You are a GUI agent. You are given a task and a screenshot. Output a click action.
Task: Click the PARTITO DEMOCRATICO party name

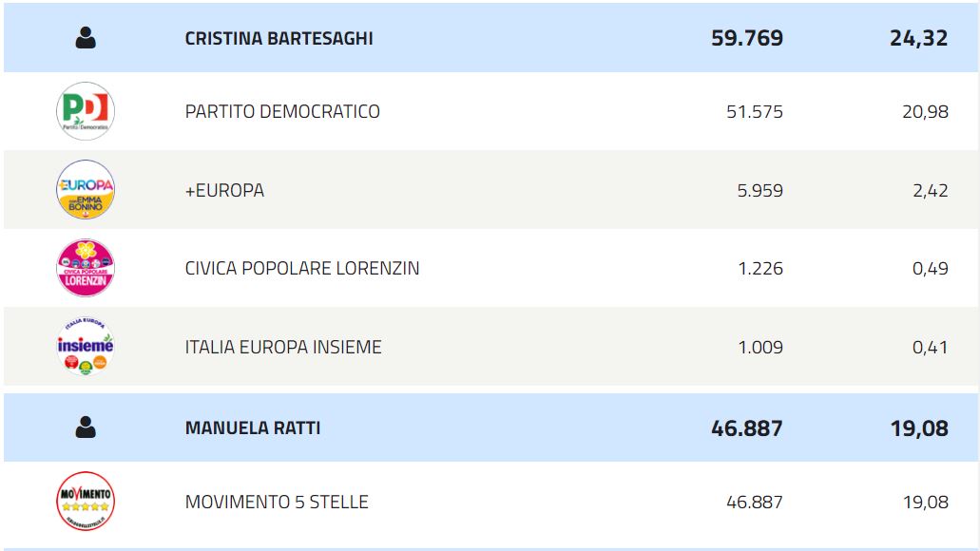[282, 112]
